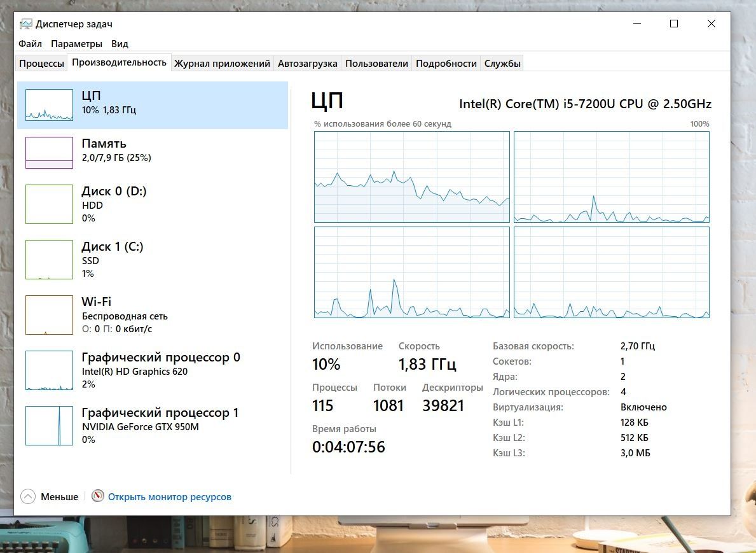
Task: Click Графический процессор 1 label
Action: pyautogui.click(x=160, y=413)
